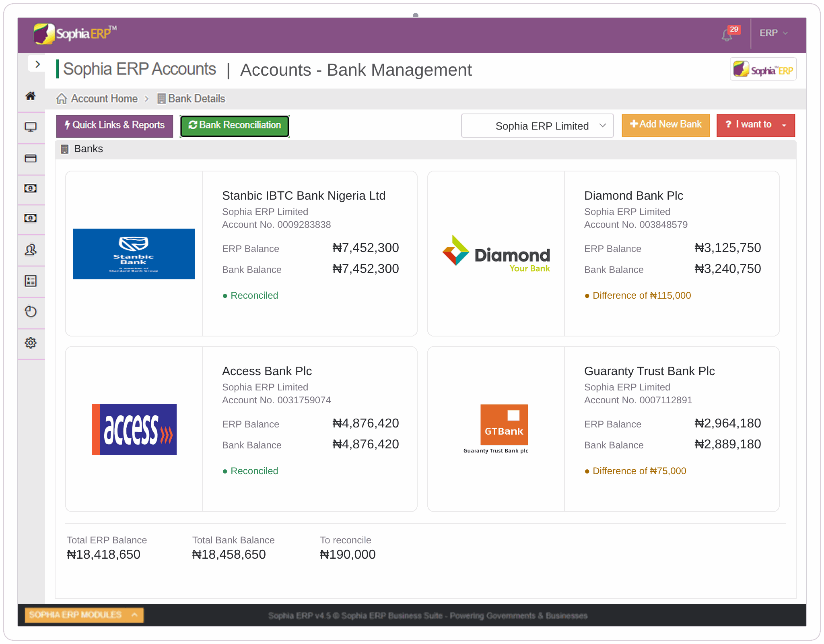Expand the I want to dropdown
The width and height of the screenshot is (824, 644).
pos(756,125)
